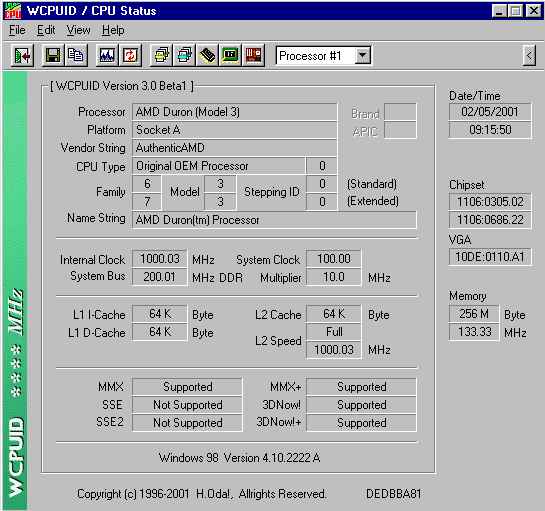Click the MMX+ Supported field
Viewport: 545px width, 511px height.
(361, 387)
